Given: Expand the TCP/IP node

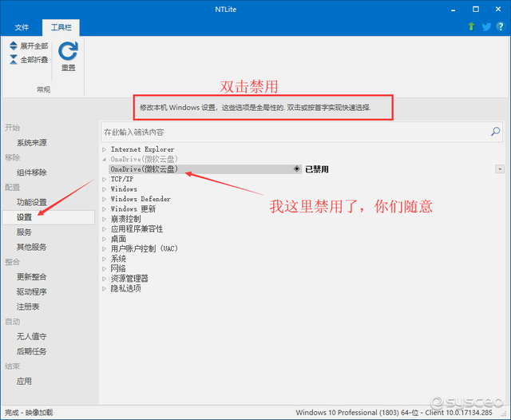Looking at the screenshot, I should 105,179.
